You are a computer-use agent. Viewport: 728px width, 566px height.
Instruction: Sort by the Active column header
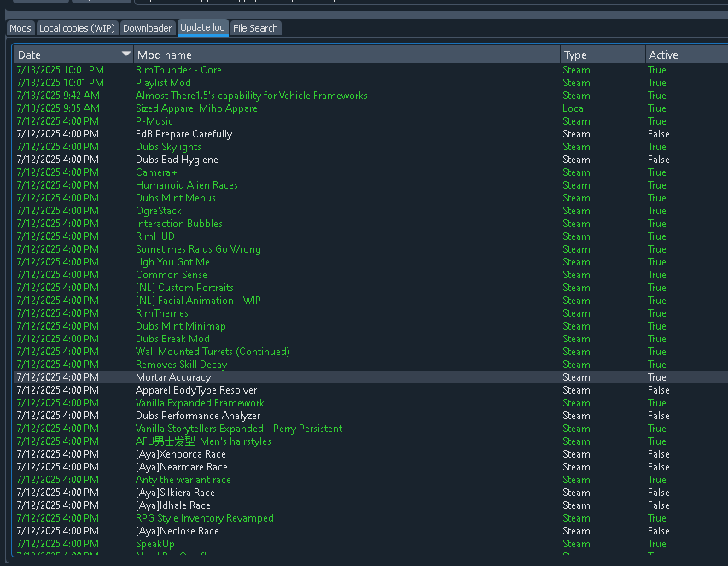point(687,55)
